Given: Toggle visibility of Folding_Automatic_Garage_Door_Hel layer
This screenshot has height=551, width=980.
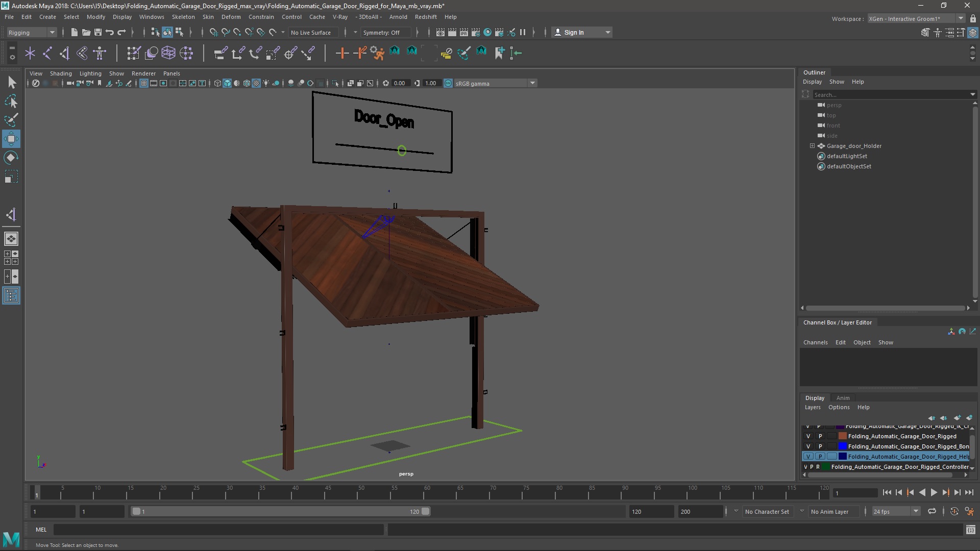Looking at the screenshot, I should pyautogui.click(x=808, y=456).
